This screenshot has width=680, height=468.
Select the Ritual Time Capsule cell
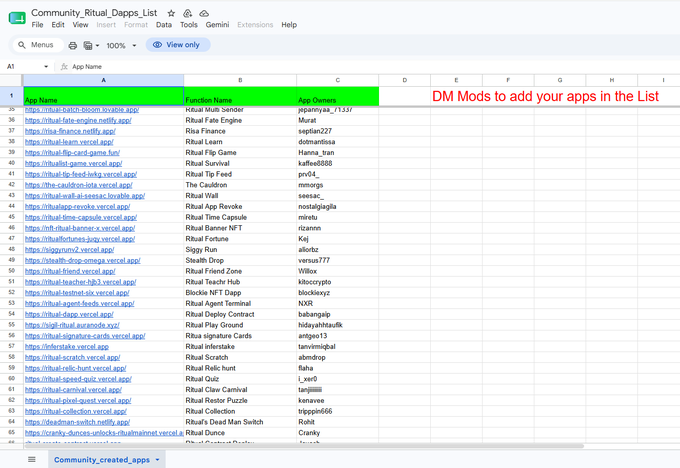pos(240,217)
